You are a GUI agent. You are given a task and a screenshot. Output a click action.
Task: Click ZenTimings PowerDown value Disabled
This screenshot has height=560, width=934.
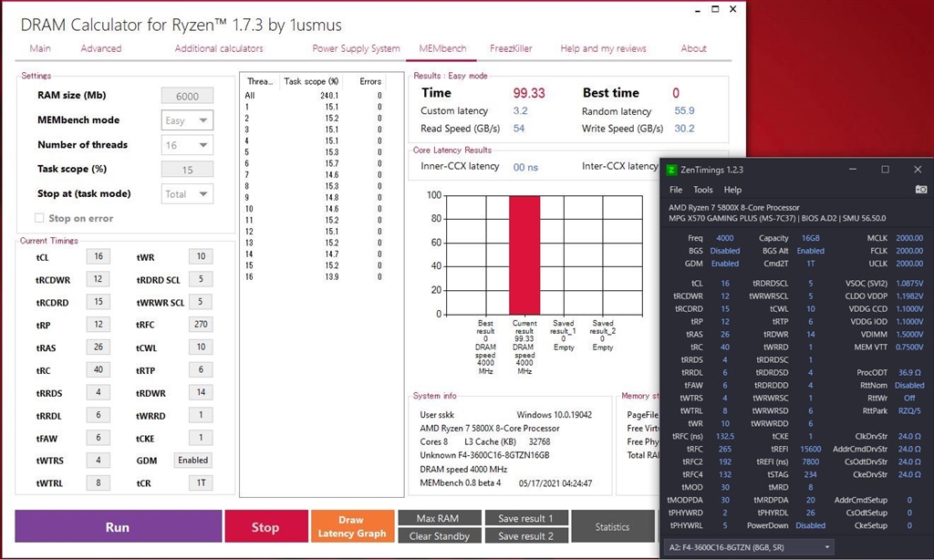coord(810,525)
